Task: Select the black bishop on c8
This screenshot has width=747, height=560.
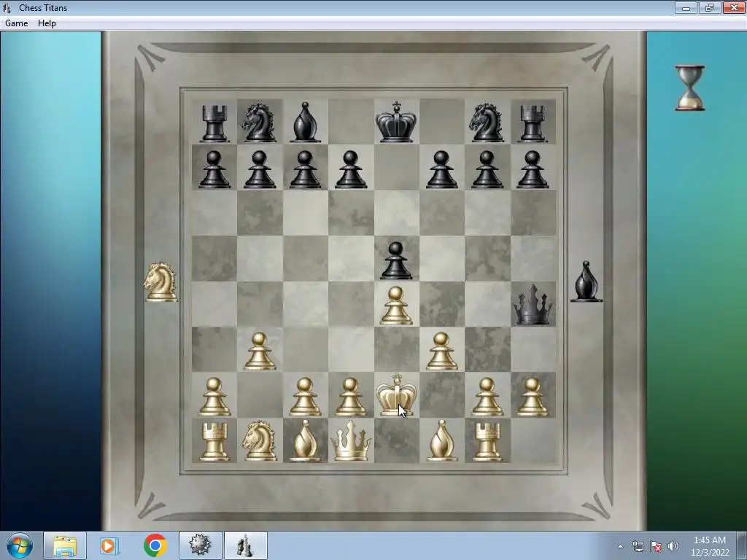Action: [305, 122]
